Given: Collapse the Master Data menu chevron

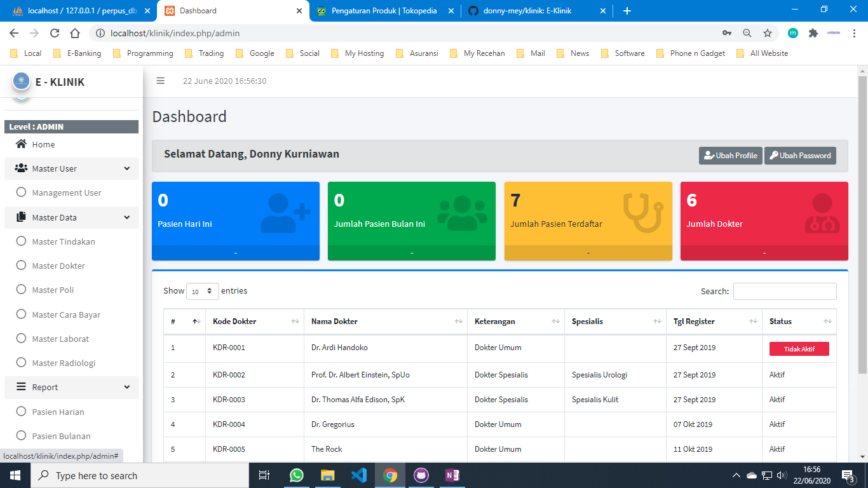Looking at the screenshot, I should coord(126,217).
